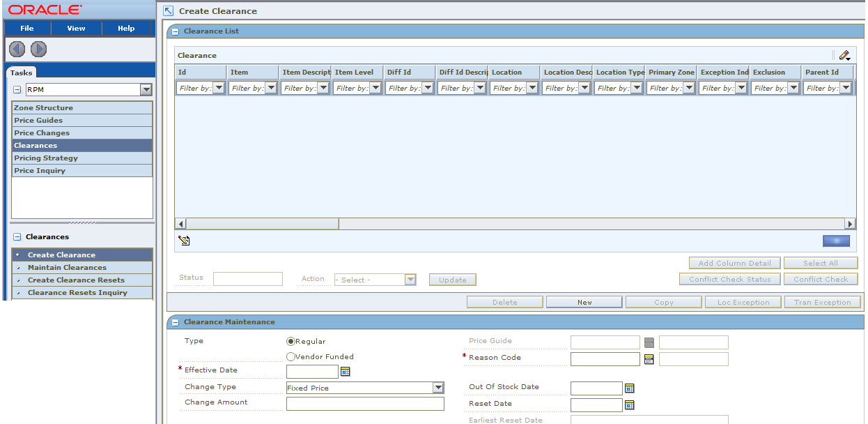This screenshot has width=868, height=424.
Task: Open the RPM tasks dropdown
Action: tap(146, 89)
